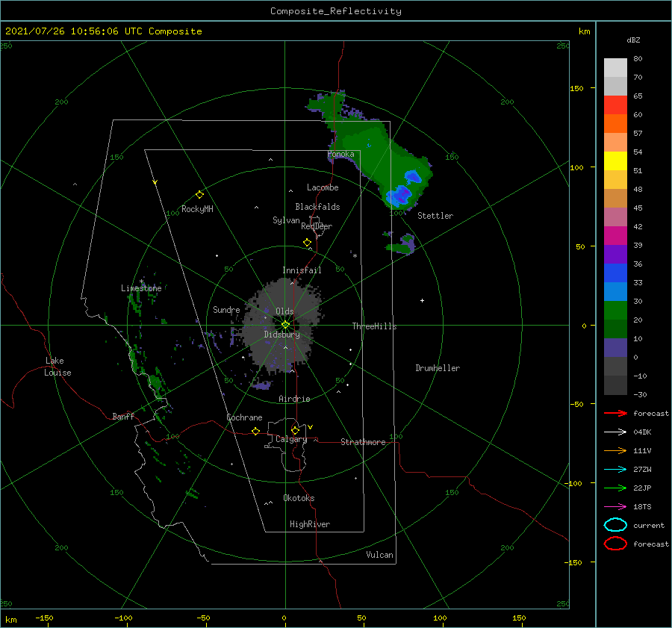Click the cyan current ellipse in legend
This screenshot has width=672, height=628.
point(615,525)
